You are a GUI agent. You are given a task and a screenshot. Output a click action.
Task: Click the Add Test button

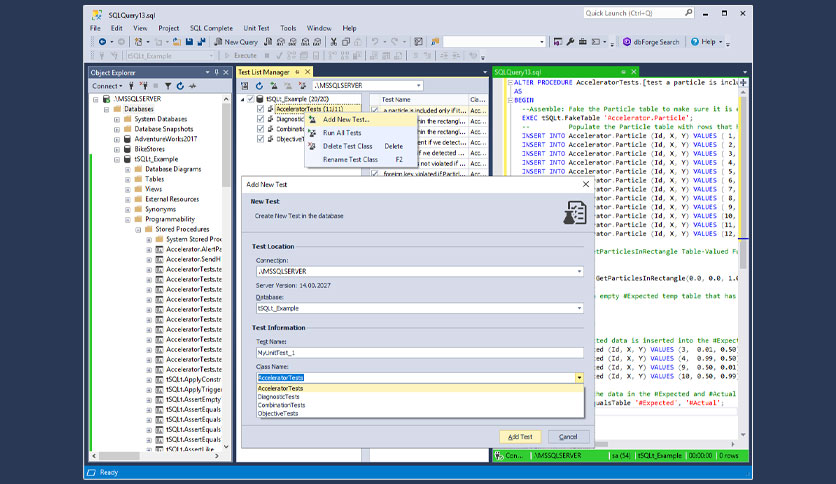[x=520, y=437]
